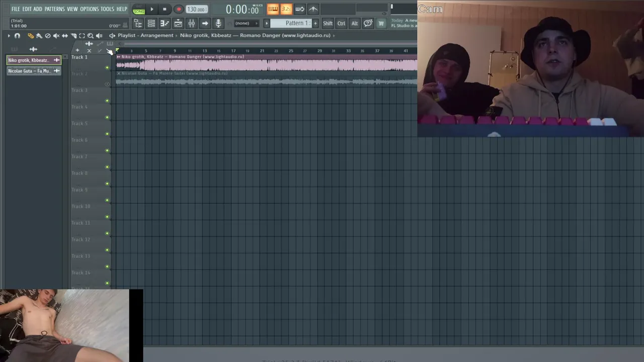
Task: Open the FILE menu
Action: [16, 9]
